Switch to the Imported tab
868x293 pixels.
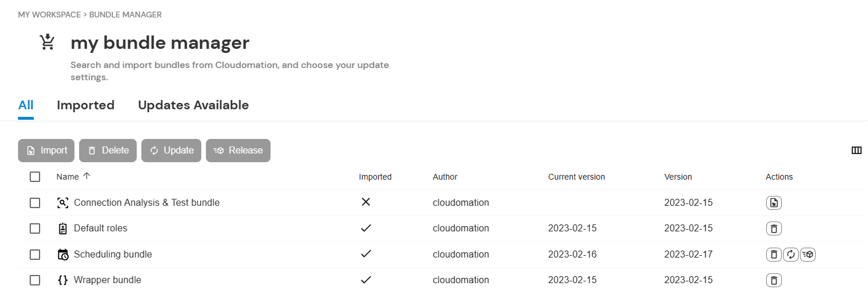pyautogui.click(x=86, y=105)
